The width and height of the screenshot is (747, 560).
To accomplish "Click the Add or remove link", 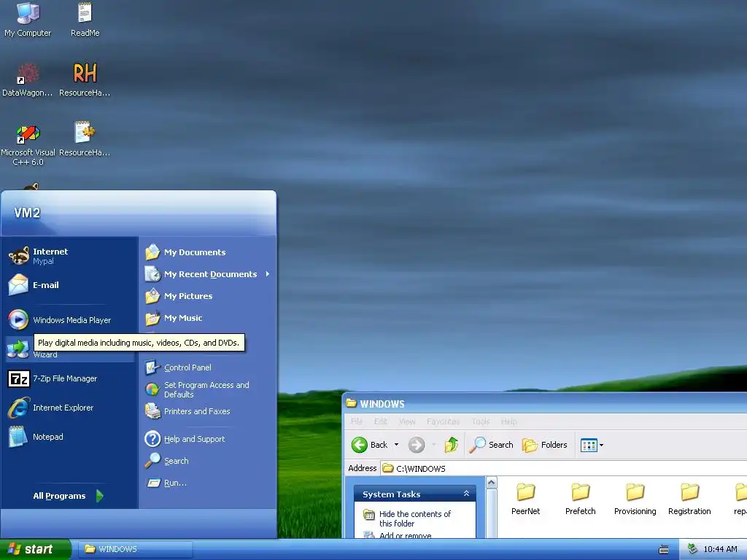I will pyautogui.click(x=406, y=535).
